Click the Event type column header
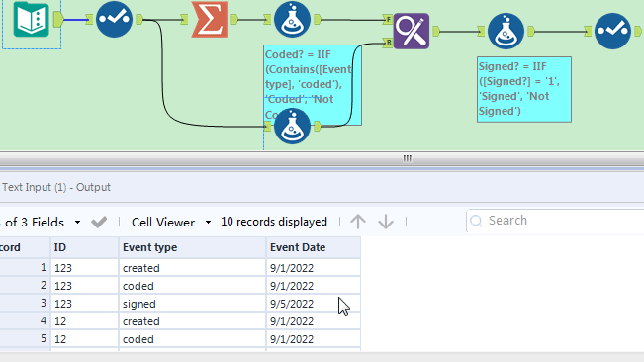644x362 pixels. [x=192, y=247]
